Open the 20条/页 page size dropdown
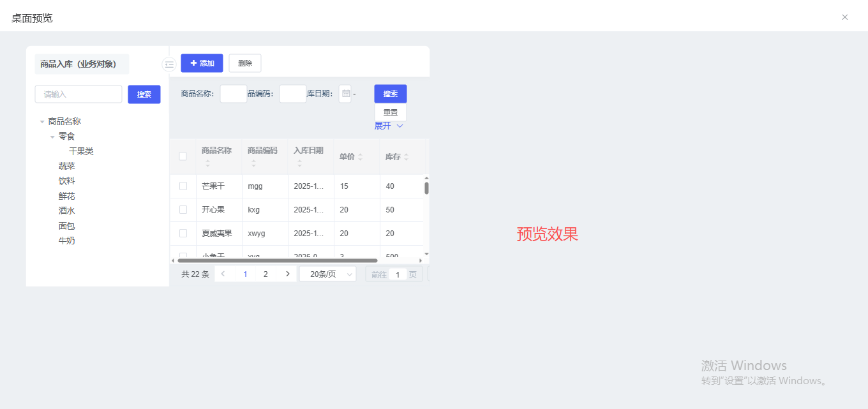The image size is (868, 409). pos(328,274)
